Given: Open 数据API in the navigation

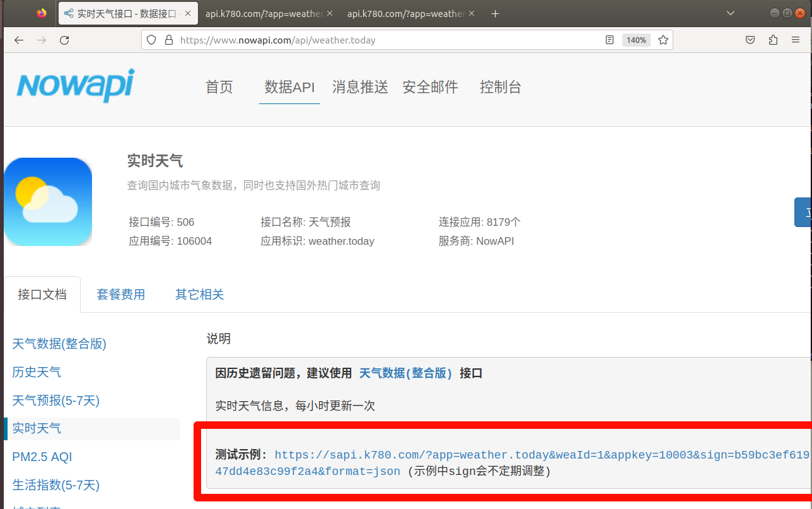Looking at the screenshot, I should [289, 87].
